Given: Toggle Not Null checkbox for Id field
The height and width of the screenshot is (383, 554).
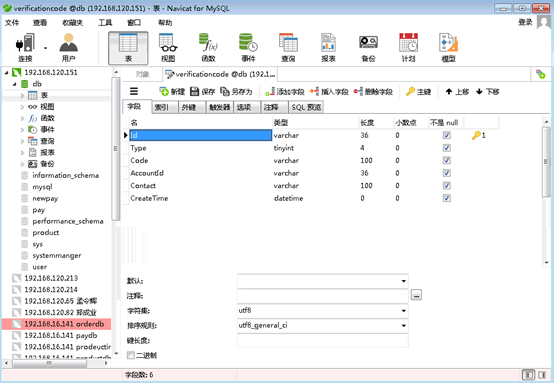Looking at the screenshot, I should tap(447, 135).
